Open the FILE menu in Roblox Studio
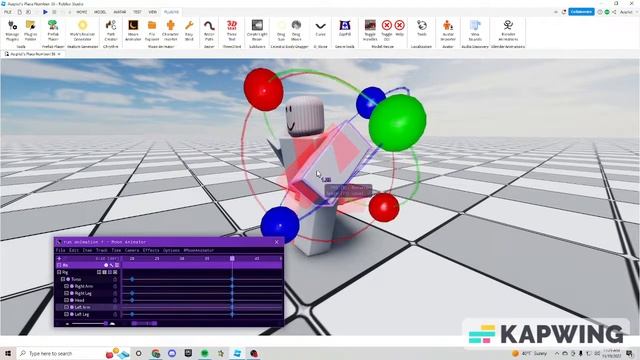The width and height of the screenshot is (640, 360). coord(8,12)
